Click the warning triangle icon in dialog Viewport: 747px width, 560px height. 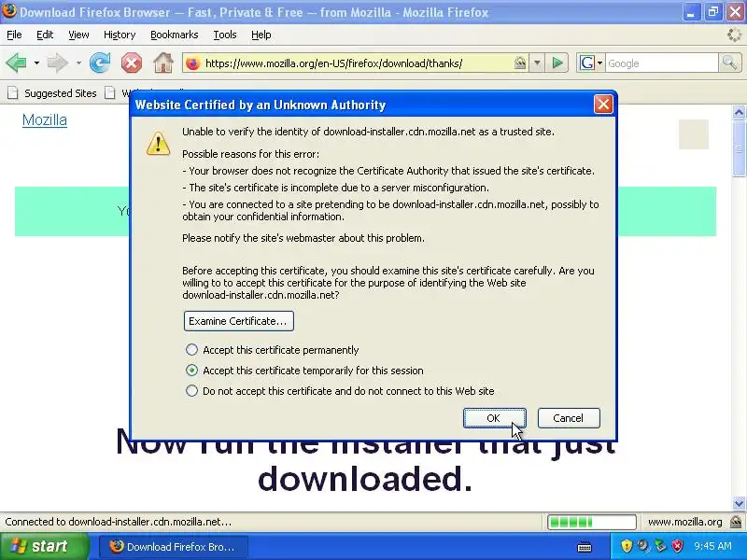[158, 143]
